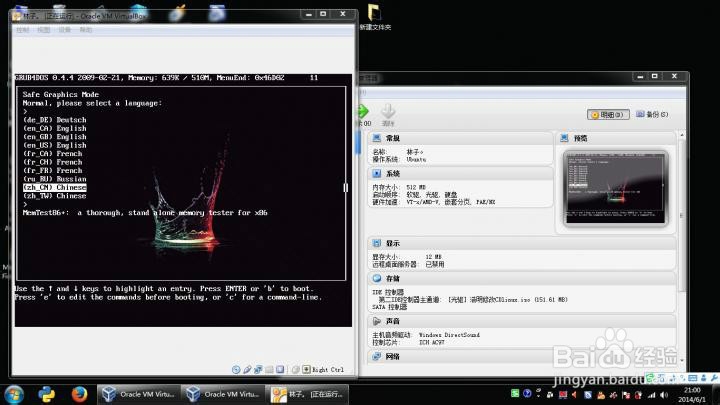Click the green Show arrow in VirtualBox Manager toolbar
Image resolution: width=720 pixels, height=405 pixels.
[x=363, y=112]
